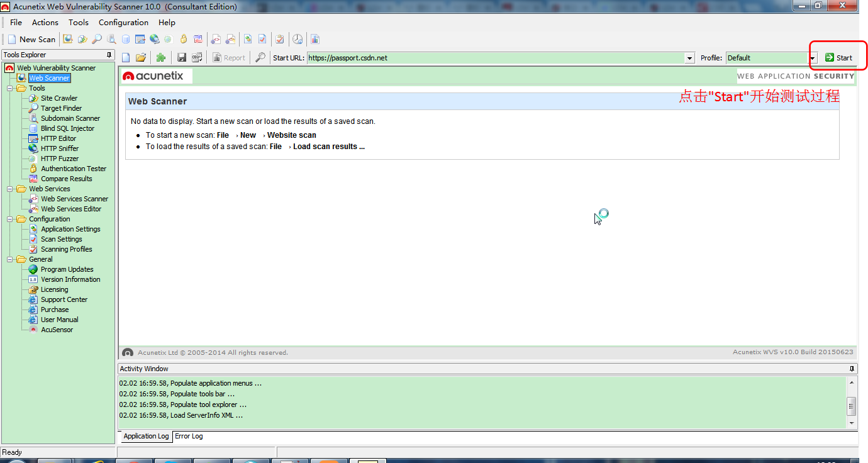Open the File menu
This screenshot has height=463, width=868.
click(16, 22)
